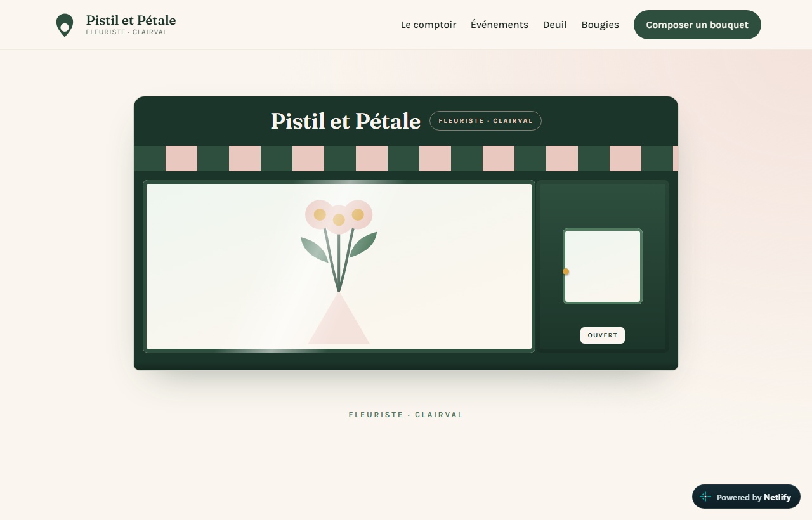The image size is (812, 520).
Task: Click the OUVERT sign on the shop door
Action: click(603, 335)
